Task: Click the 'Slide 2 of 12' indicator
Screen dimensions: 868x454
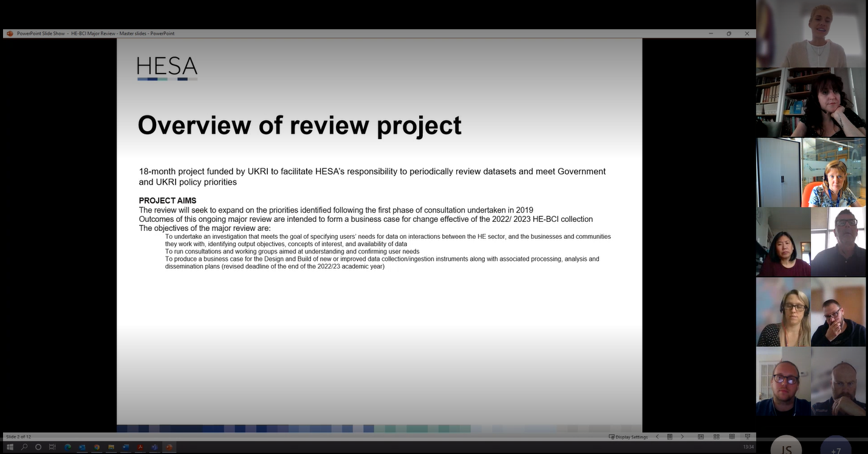Action: click(18, 437)
